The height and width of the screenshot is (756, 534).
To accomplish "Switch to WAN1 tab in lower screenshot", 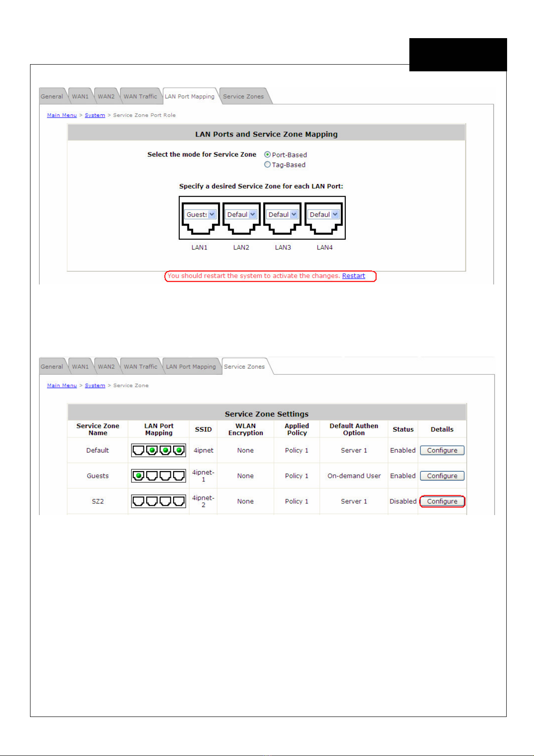I will point(80,366).
